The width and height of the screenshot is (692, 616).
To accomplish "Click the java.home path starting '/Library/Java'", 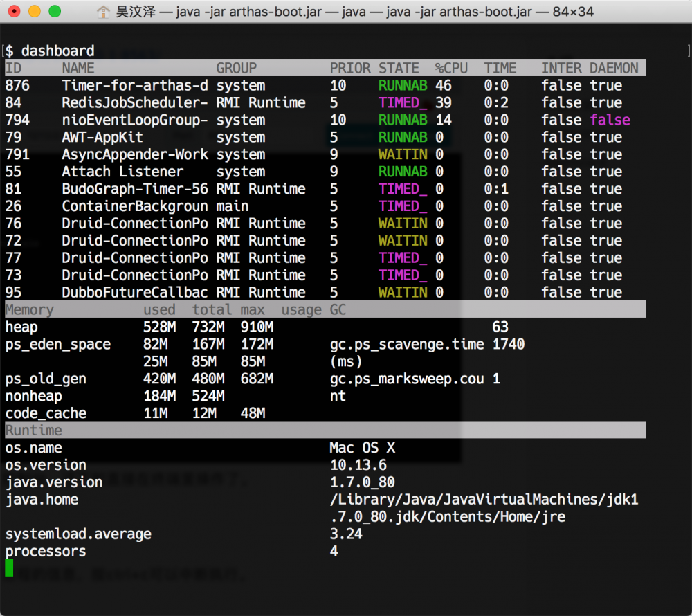I will coord(484,499).
